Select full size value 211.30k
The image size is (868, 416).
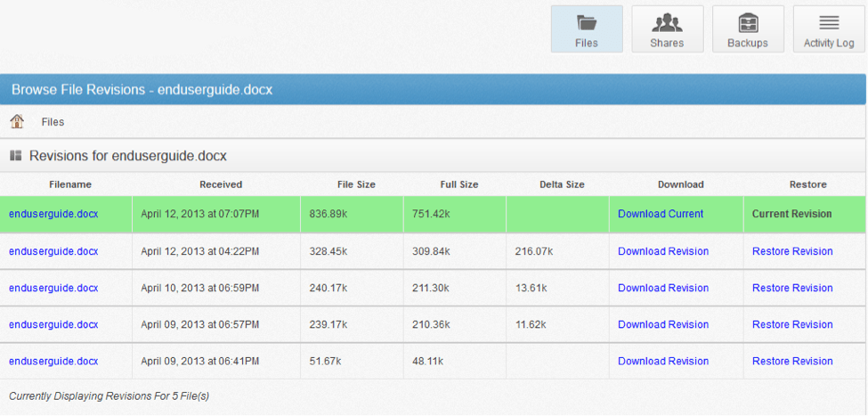(x=431, y=288)
